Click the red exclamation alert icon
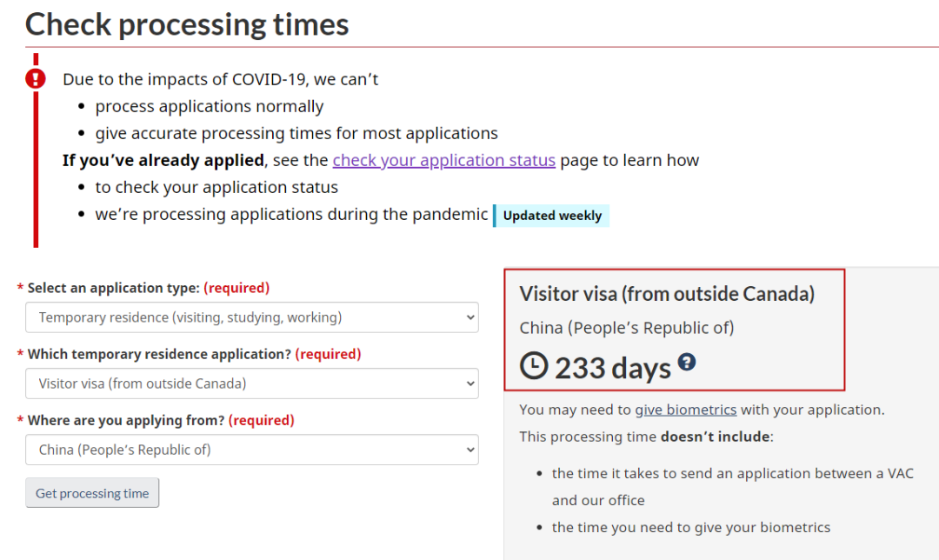939x560 pixels. coord(36,78)
